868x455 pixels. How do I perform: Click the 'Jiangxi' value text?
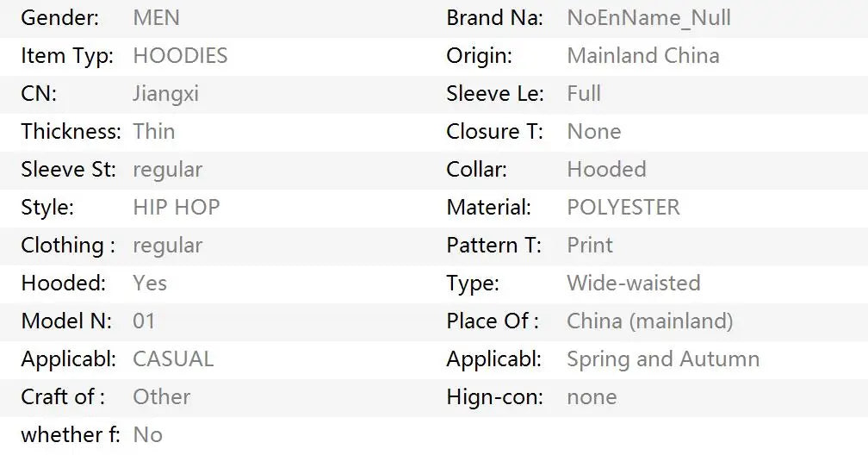[x=165, y=94]
